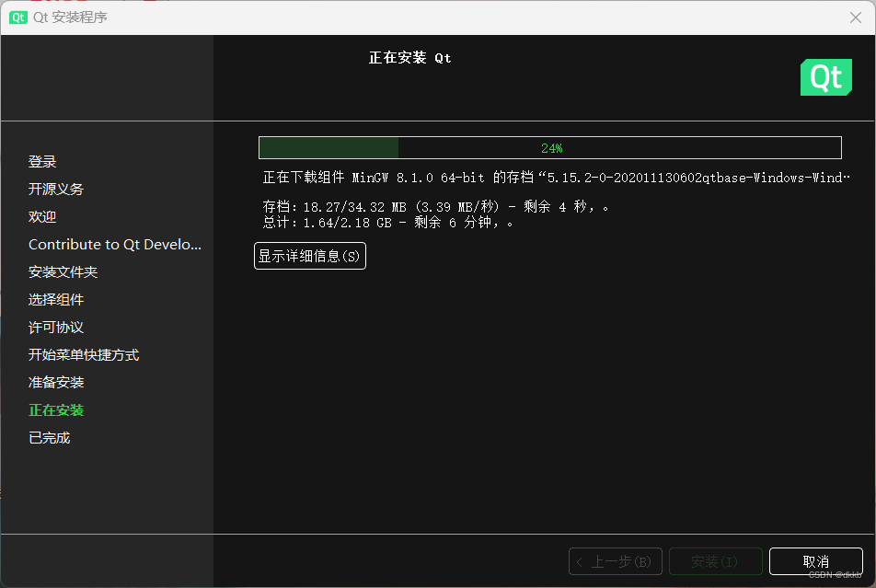
Task: Click the MinGW 8.1.0 64-bit download status line
Action: [x=557, y=178]
